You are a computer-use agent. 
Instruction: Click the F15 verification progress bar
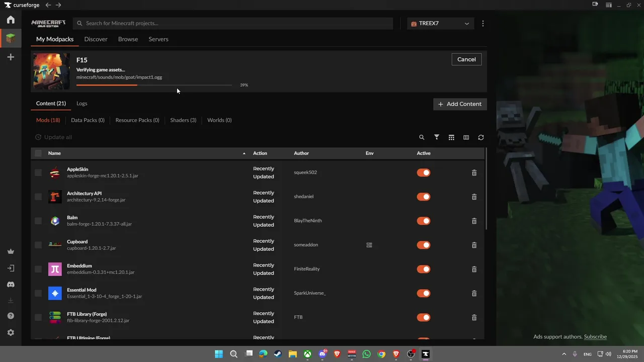[154, 85]
